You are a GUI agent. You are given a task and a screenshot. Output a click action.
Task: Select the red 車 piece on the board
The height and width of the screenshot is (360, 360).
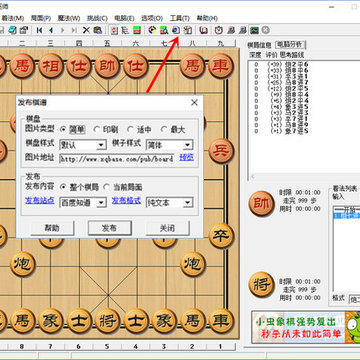[221, 66]
